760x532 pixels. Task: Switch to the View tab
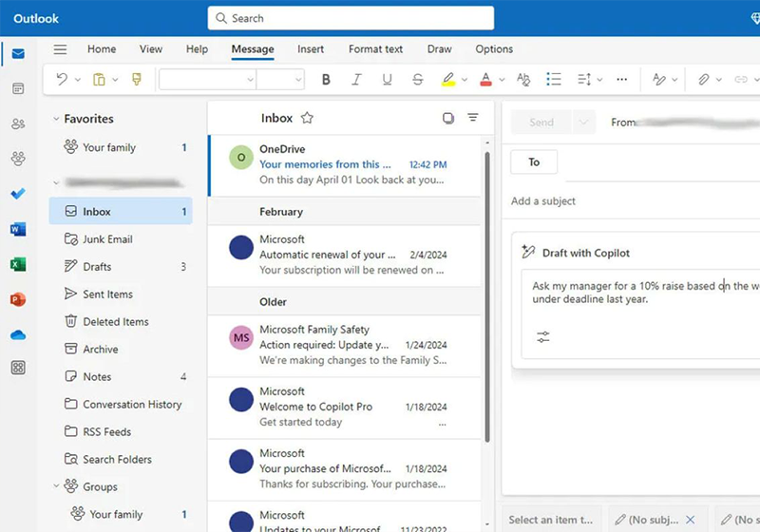pos(151,49)
